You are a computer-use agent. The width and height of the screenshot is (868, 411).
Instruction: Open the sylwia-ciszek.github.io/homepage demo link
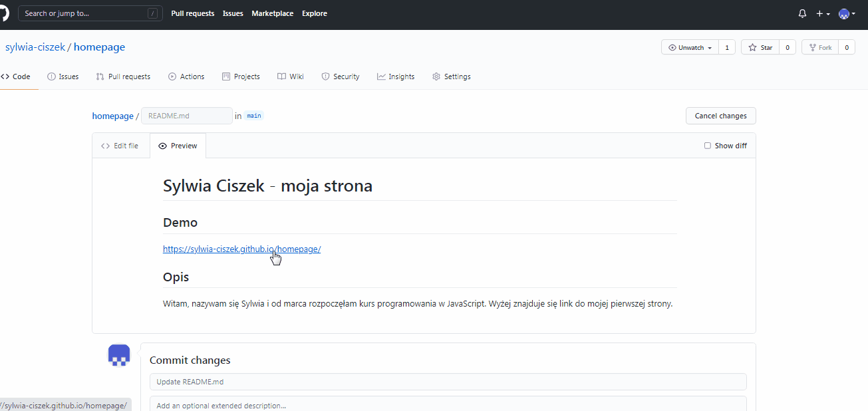[242, 249]
